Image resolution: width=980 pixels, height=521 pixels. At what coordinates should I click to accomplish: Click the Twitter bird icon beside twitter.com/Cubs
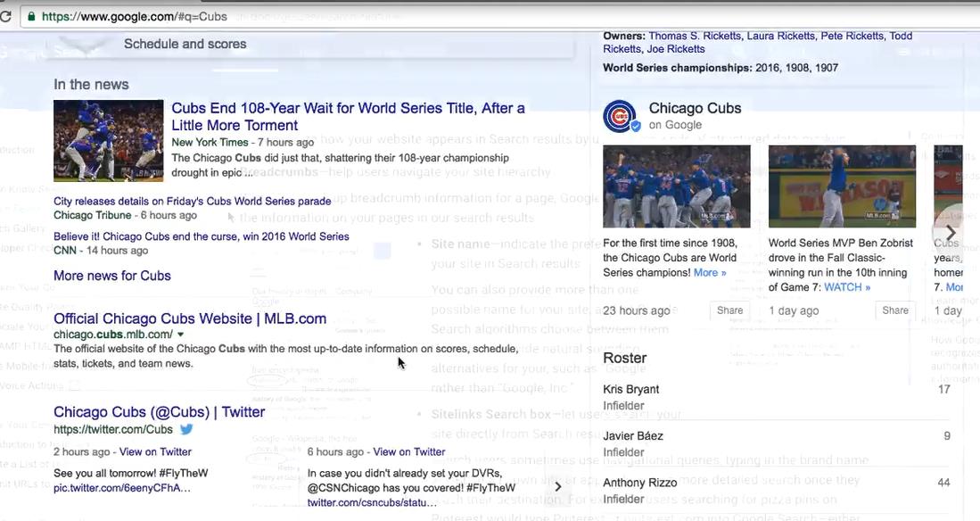coord(186,429)
